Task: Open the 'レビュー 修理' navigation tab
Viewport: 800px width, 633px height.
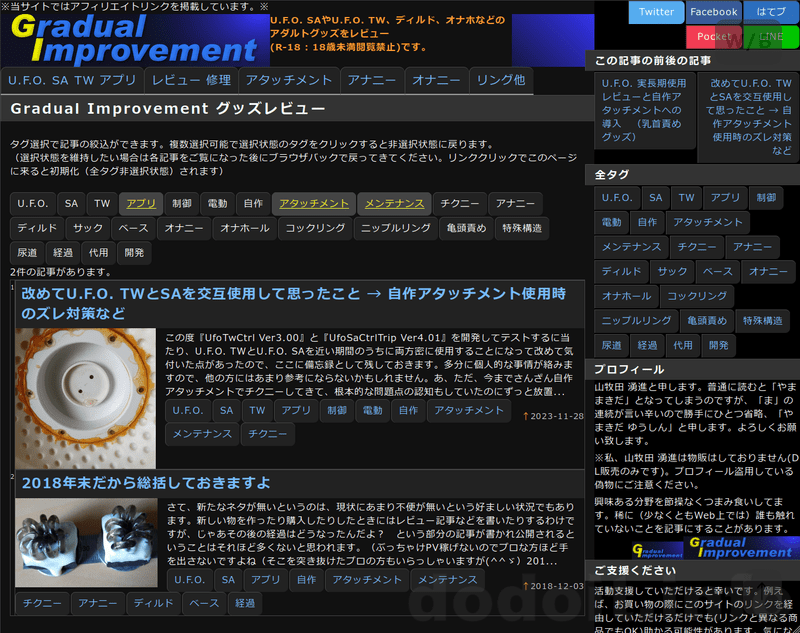Action: click(191, 81)
